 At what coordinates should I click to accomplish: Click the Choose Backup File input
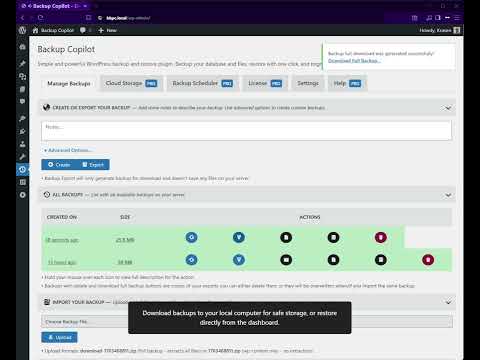[247, 322]
